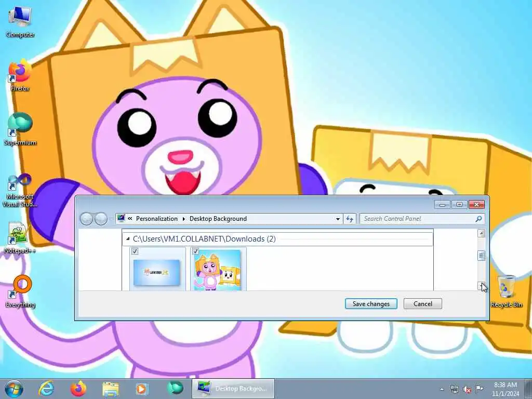Select the Everything search desktop icon
Viewport: 532px width, 399px height.
(20, 291)
